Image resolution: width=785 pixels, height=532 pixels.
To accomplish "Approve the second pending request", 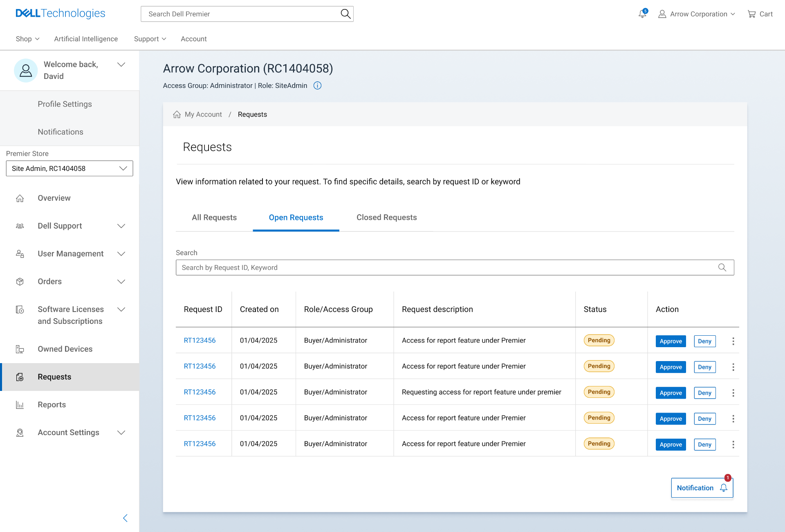I will (x=671, y=367).
